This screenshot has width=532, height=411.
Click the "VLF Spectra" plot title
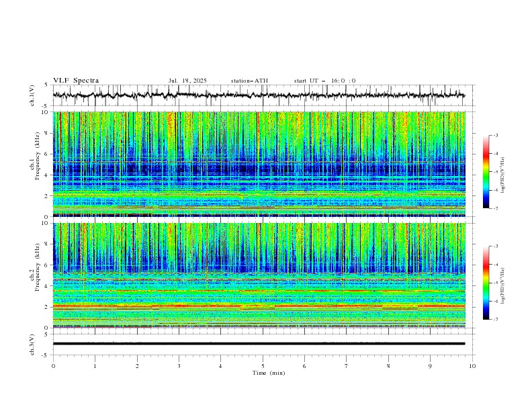tap(76, 81)
